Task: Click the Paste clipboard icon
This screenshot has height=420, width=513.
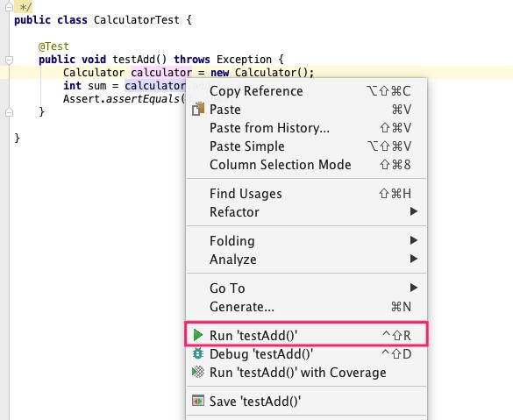Action: [198, 109]
